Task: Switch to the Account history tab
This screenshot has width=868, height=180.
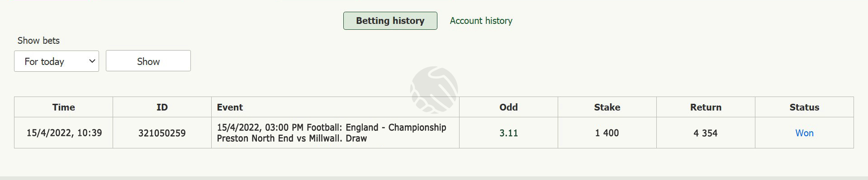Action: click(481, 21)
